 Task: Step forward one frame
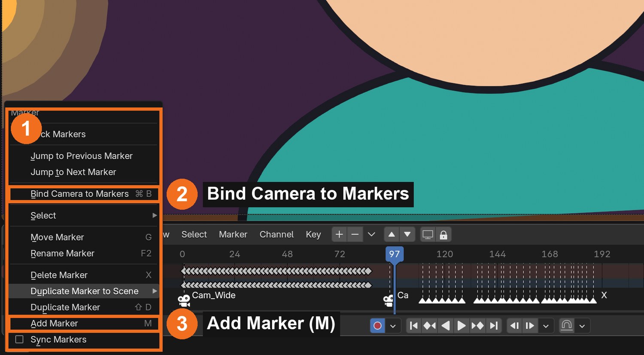pyautogui.click(x=530, y=326)
